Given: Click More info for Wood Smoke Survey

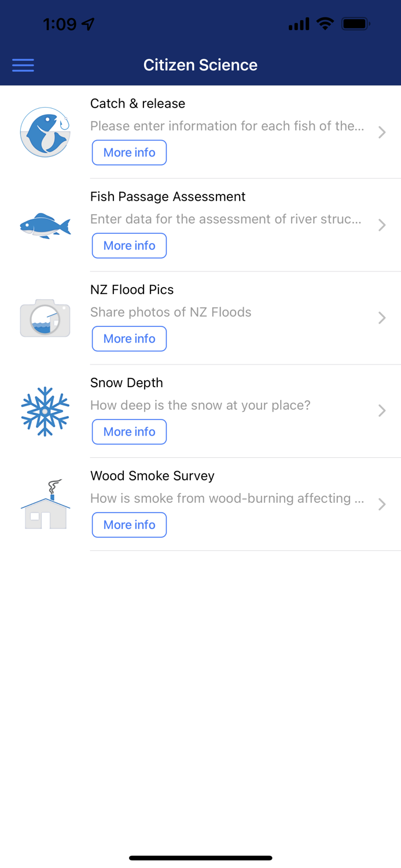Looking at the screenshot, I should [129, 525].
